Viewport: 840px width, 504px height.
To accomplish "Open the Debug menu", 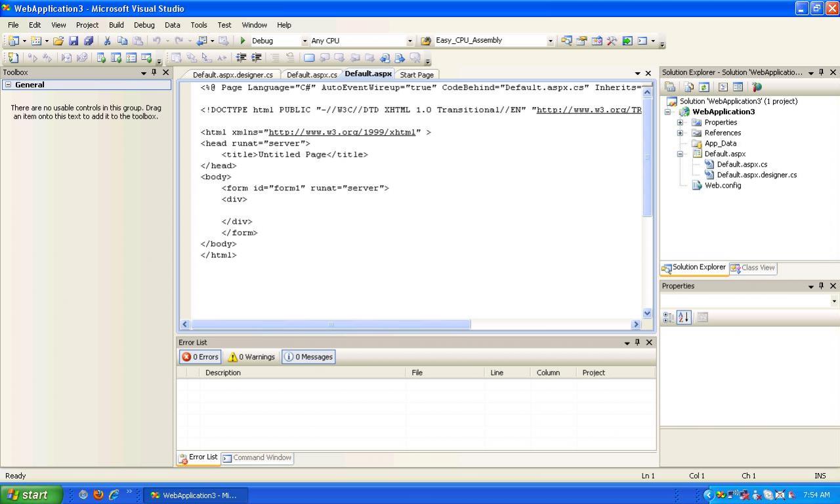I will 144,25.
